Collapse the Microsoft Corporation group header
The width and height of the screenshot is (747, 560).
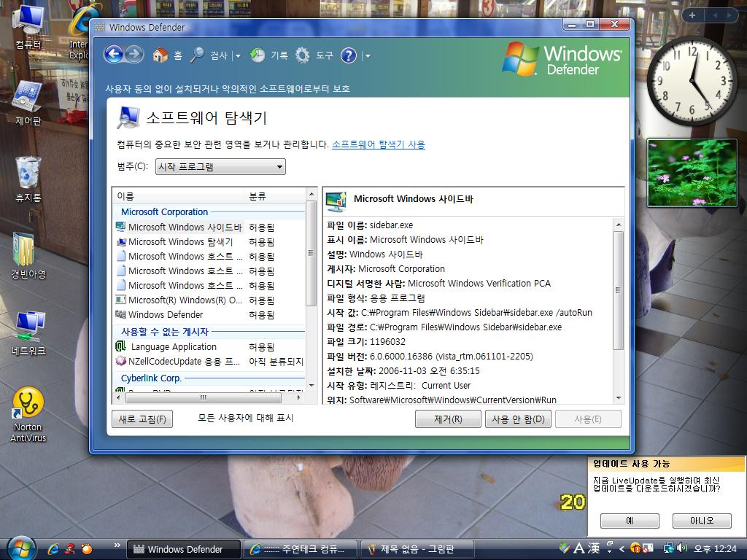pos(164,212)
